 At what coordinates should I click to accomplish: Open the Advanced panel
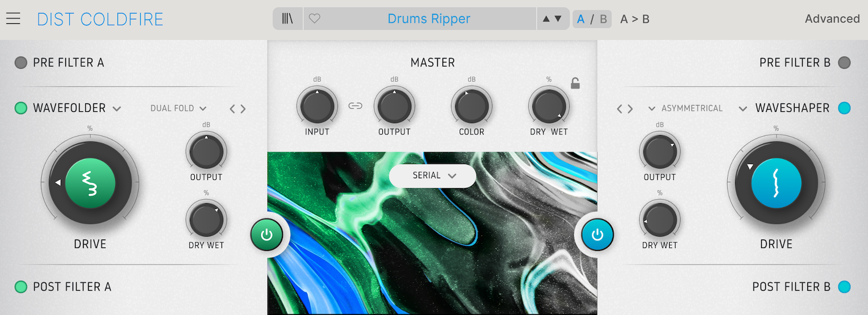pos(832,19)
